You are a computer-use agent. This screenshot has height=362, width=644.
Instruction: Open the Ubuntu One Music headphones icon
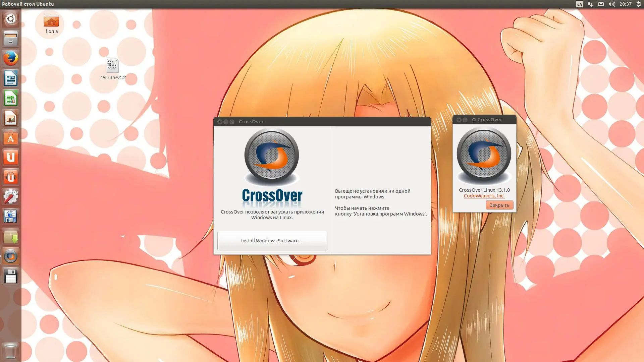[x=11, y=177]
